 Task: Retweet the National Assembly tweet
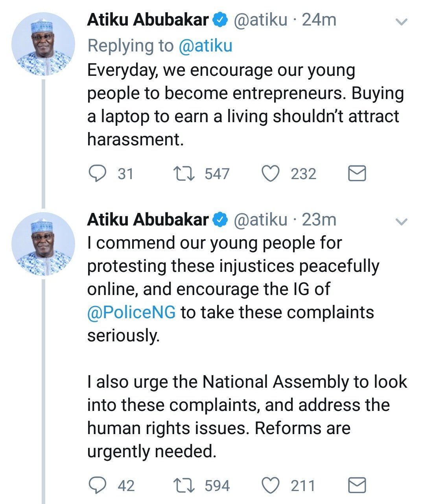click(x=184, y=486)
